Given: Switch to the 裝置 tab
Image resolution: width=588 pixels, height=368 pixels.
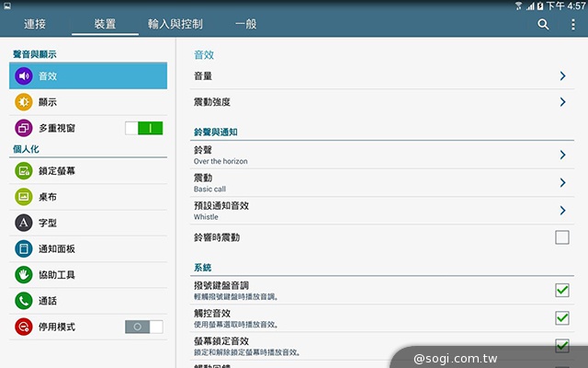Looking at the screenshot, I should point(105,25).
